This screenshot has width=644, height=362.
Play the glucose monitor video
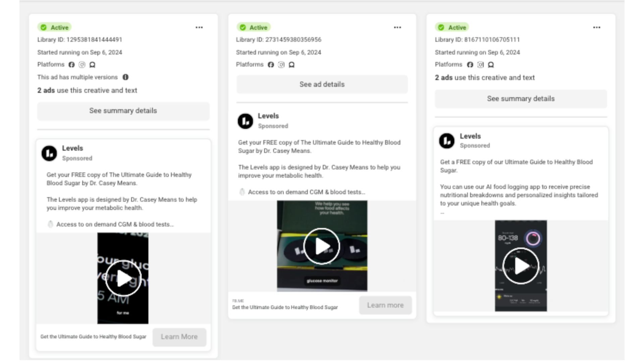(x=322, y=246)
